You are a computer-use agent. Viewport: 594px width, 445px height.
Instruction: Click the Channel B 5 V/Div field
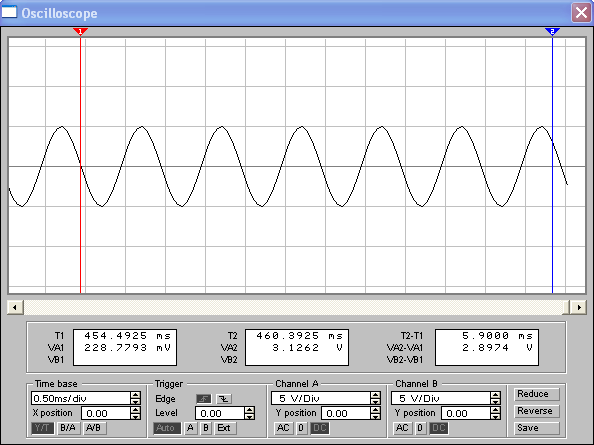pyautogui.click(x=441, y=398)
